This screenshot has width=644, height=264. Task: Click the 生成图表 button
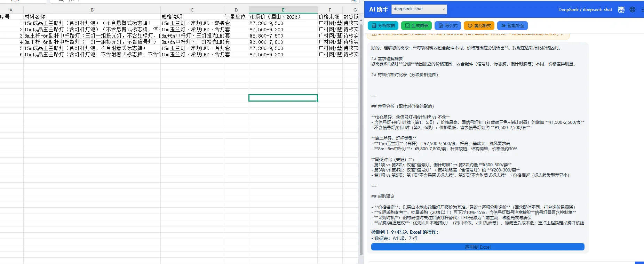pyautogui.click(x=416, y=25)
